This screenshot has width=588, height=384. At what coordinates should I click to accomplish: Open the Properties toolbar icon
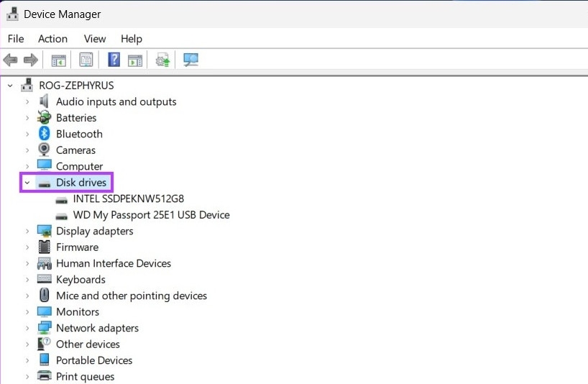coord(86,60)
